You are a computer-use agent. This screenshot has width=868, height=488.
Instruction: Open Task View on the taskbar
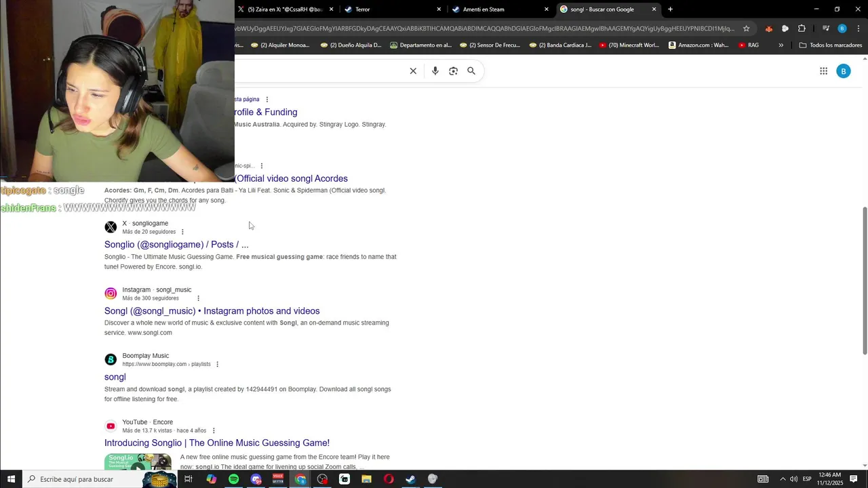click(189, 479)
